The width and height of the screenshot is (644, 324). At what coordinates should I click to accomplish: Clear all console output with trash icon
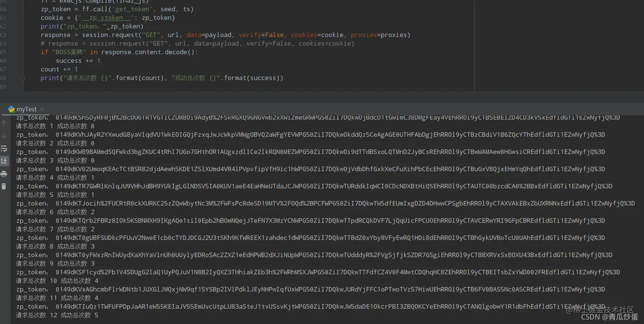point(4,186)
